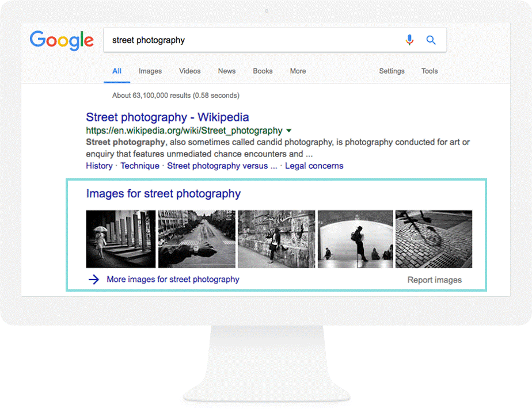Image resolution: width=532 pixels, height=409 pixels.
Task: Open the News tab
Action: [x=227, y=71]
